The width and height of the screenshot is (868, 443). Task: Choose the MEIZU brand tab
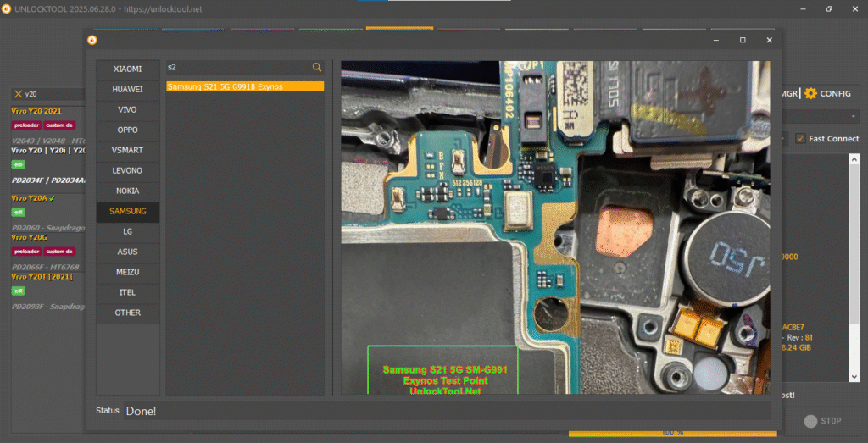128,272
